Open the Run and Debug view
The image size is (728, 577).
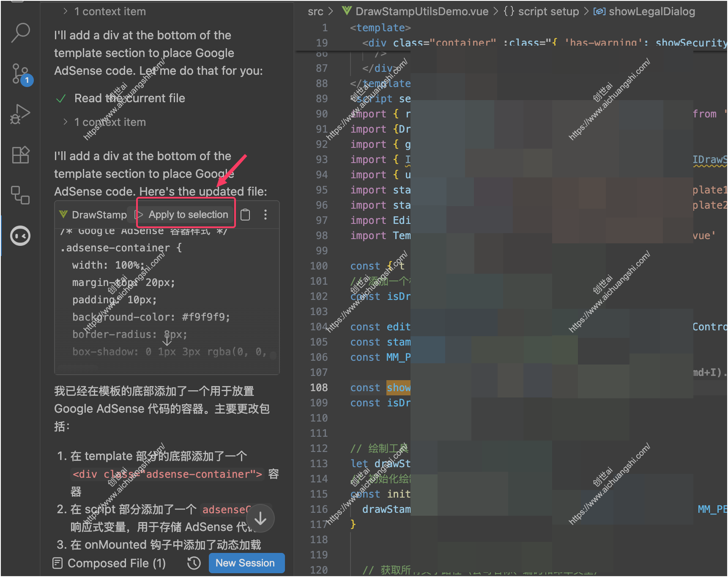click(x=20, y=114)
